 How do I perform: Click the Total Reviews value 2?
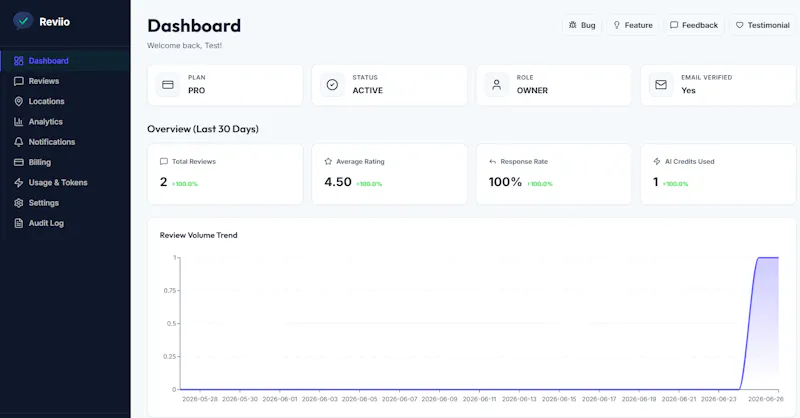point(163,182)
